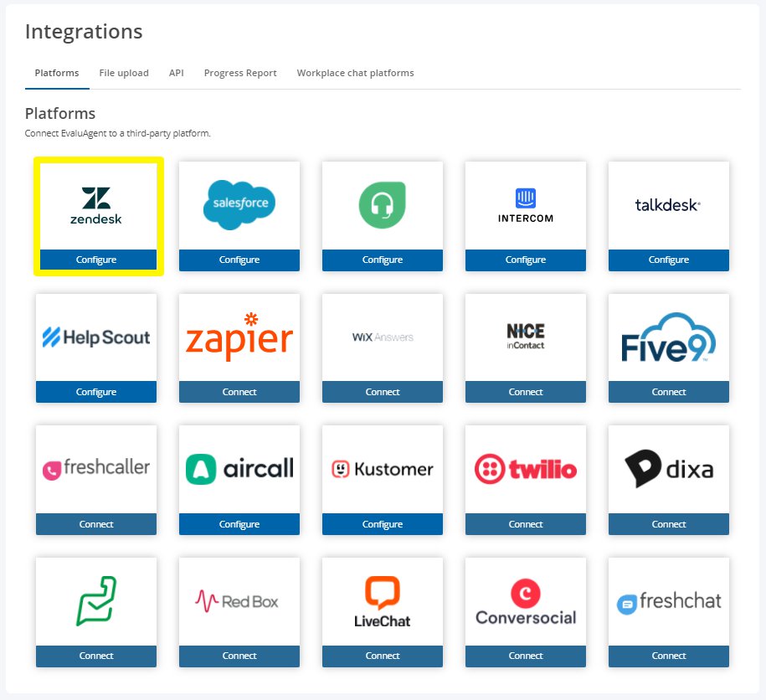This screenshot has width=766, height=700.
Task: Click Connect under Five9
Action: pyautogui.click(x=668, y=392)
